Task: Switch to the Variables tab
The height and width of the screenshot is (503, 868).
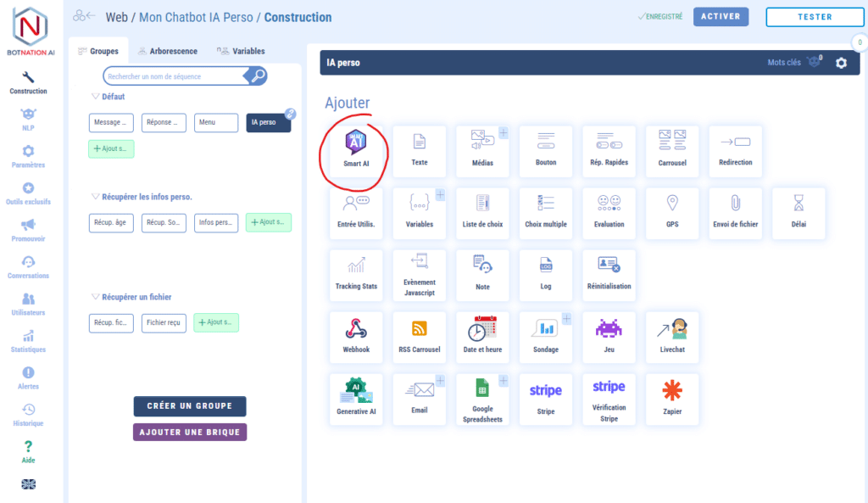Action: [241, 51]
